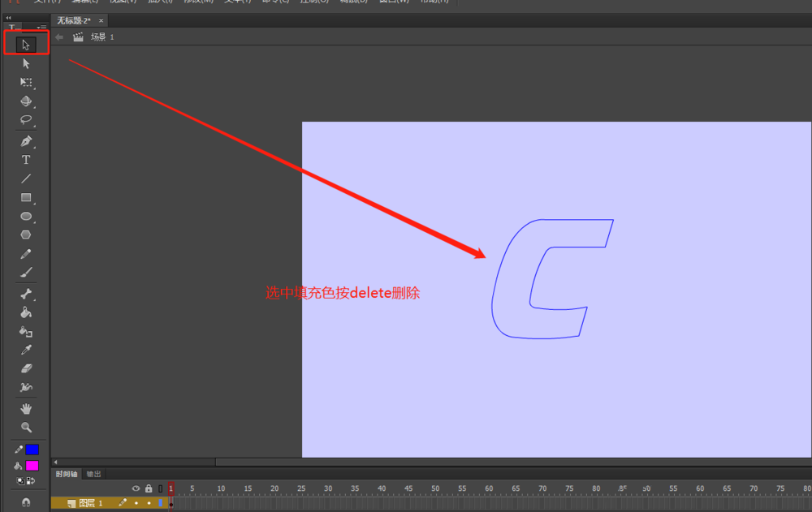Click frame 10 on the timeline ruler

pyautogui.click(x=221, y=488)
